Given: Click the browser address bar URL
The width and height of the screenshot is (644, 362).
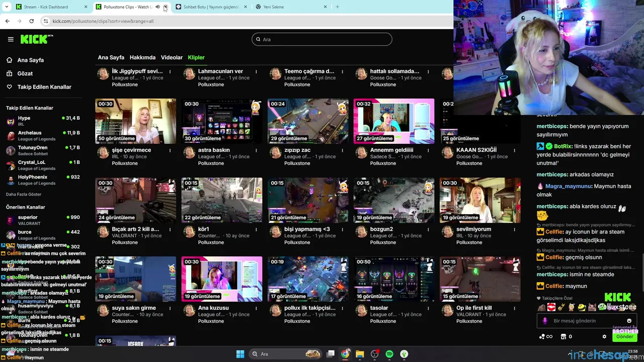Looking at the screenshot, I should pyautogui.click(x=103, y=21).
